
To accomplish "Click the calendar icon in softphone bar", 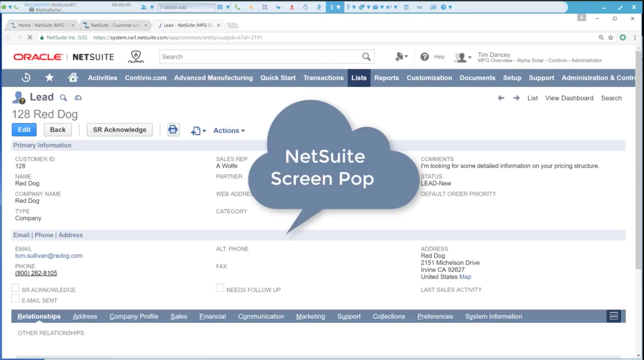I will 406,7.
